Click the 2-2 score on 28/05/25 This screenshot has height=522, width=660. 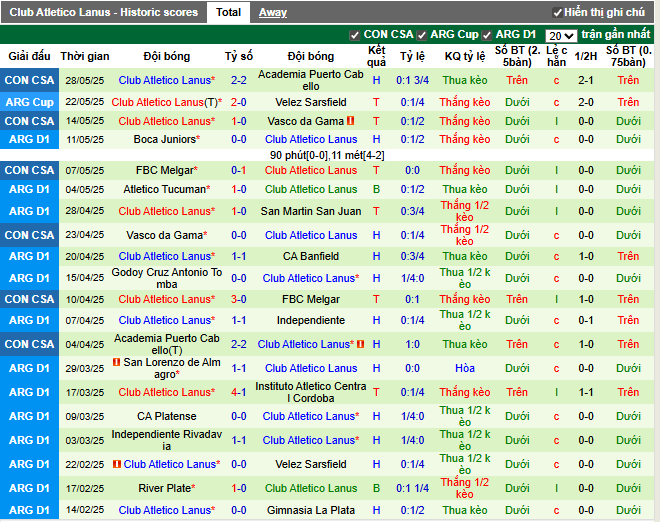pos(239,80)
